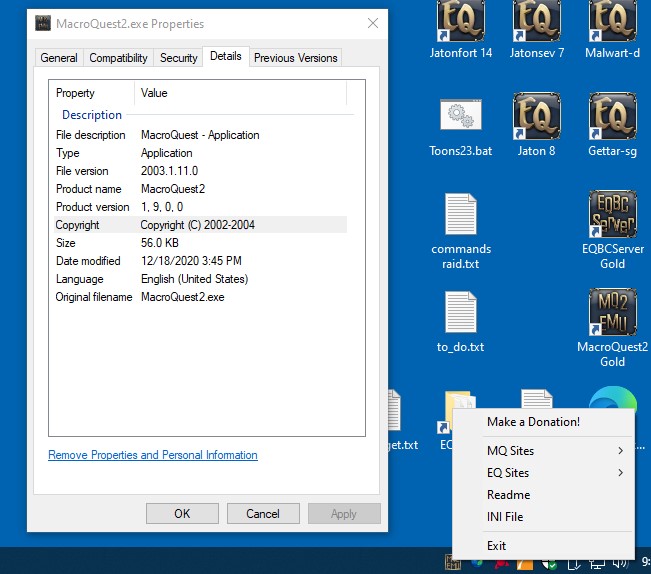Select the Date modified row
This screenshot has height=574, width=651.
201,261
